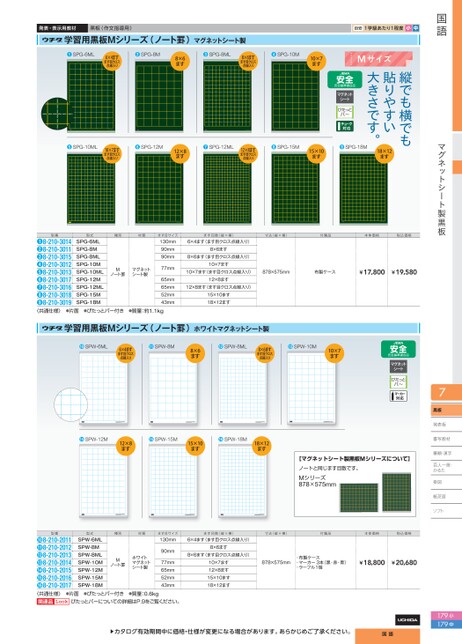Click the blue page number 179 marker
This screenshot has width=462, height=644.
click(x=446, y=624)
